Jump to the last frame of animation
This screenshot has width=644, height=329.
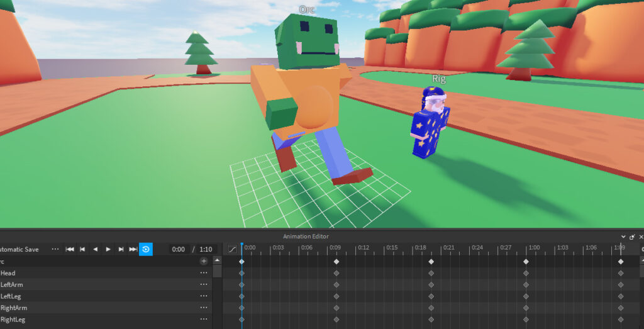click(x=133, y=249)
